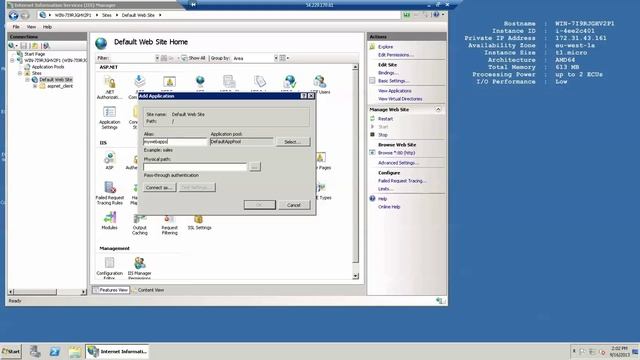This screenshot has height=360, width=640.
Task: Open the Help menu
Action: click(x=47, y=27)
